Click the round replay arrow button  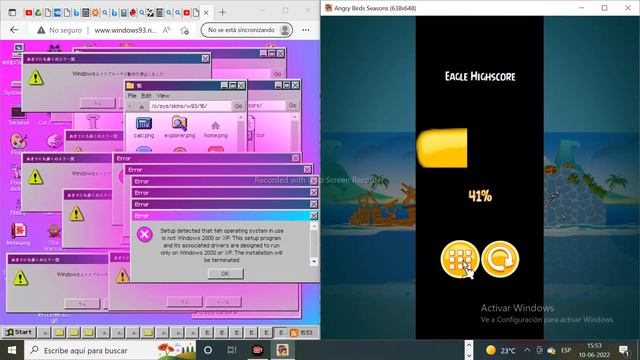(500, 259)
